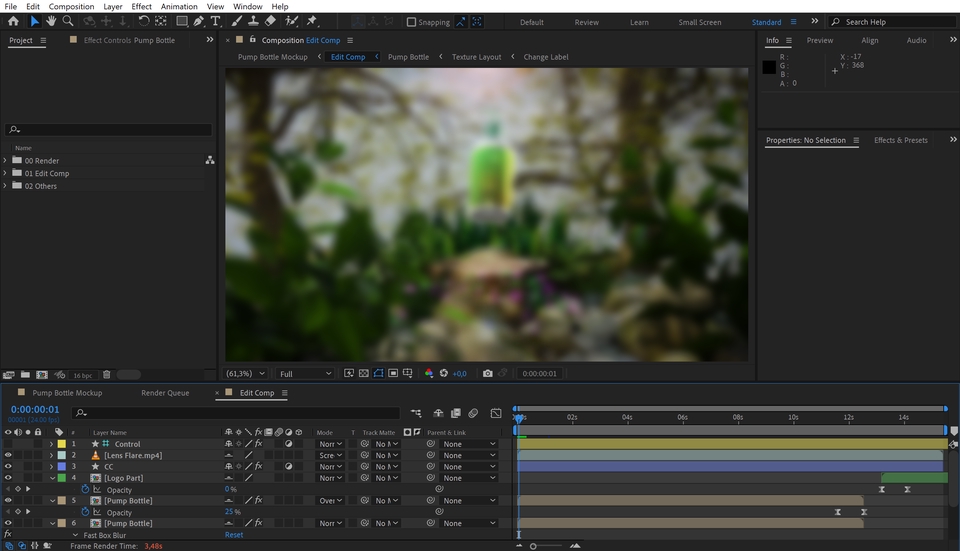Choose the Horizontal Type tool

[x=215, y=21]
